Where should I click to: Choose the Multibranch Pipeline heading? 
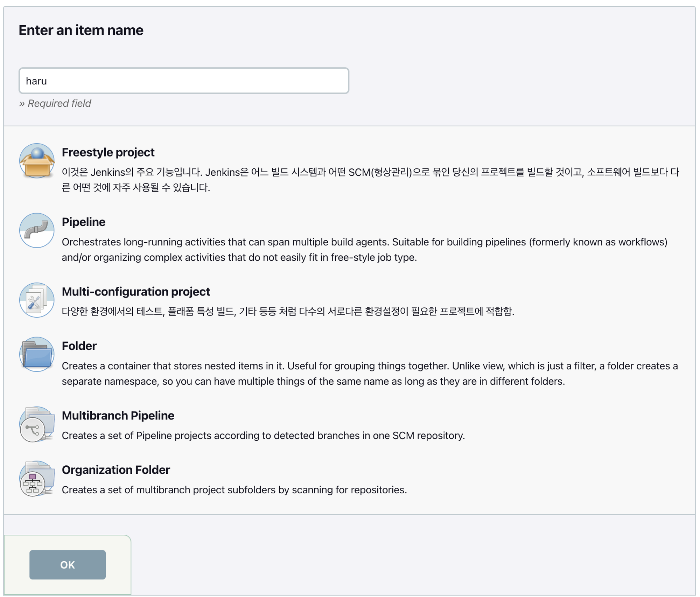[118, 416]
